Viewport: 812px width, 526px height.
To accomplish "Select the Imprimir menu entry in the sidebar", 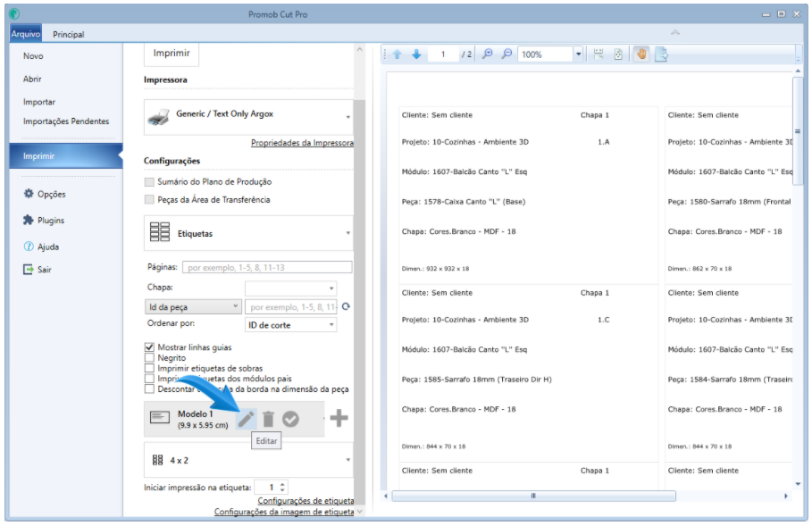I will [x=66, y=155].
